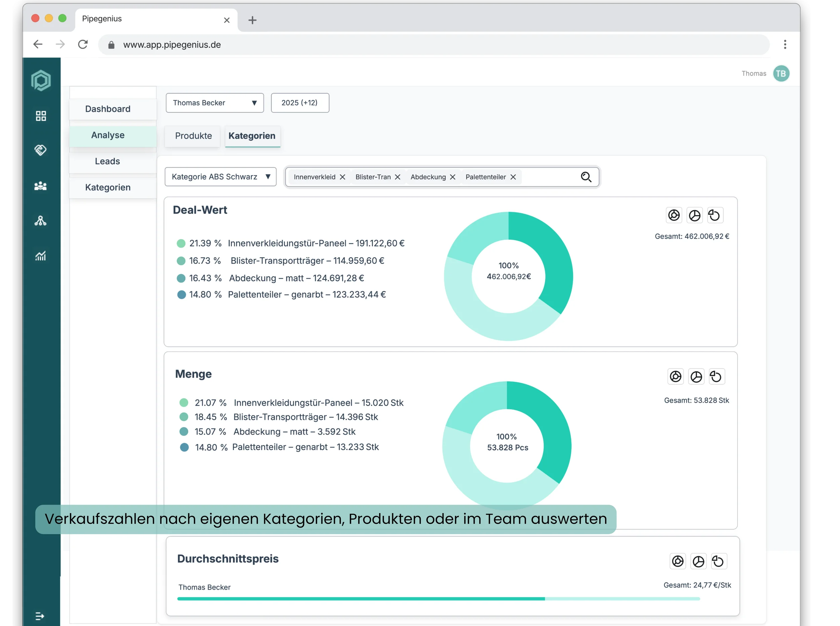The image size is (840, 626).
Task: Open the 2025 (+12) period selector
Action: coord(299,103)
